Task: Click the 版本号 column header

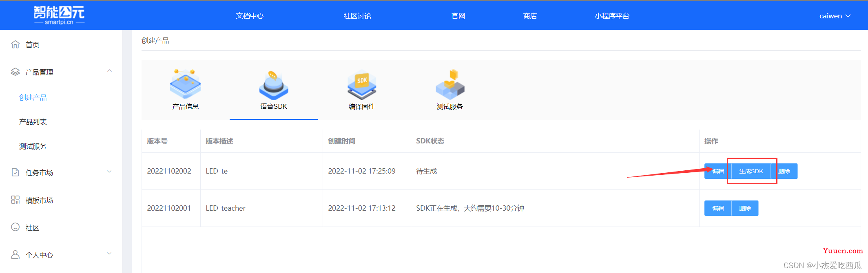Action: (157, 141)
